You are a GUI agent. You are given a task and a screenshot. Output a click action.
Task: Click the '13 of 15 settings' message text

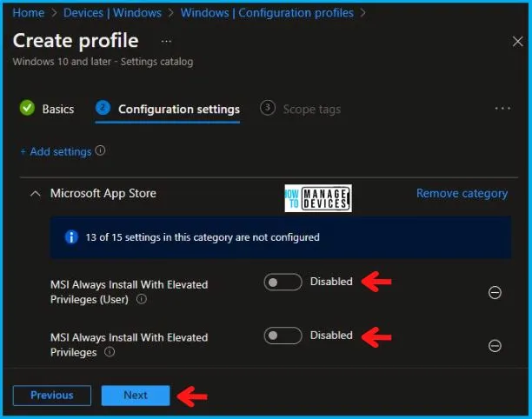(203, 237)
